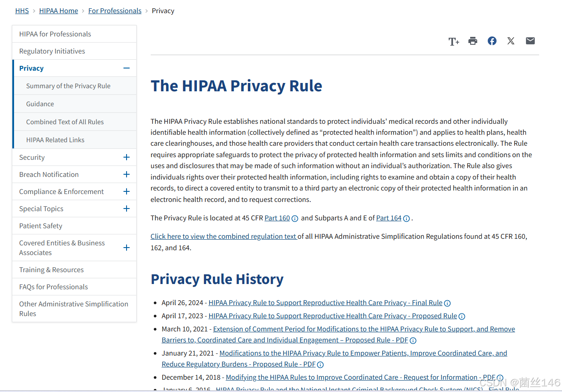This screenshot has height=392, width=562.
Task: Open Extension of Comment Period PDF link
Action: click(x=338, y=334)
